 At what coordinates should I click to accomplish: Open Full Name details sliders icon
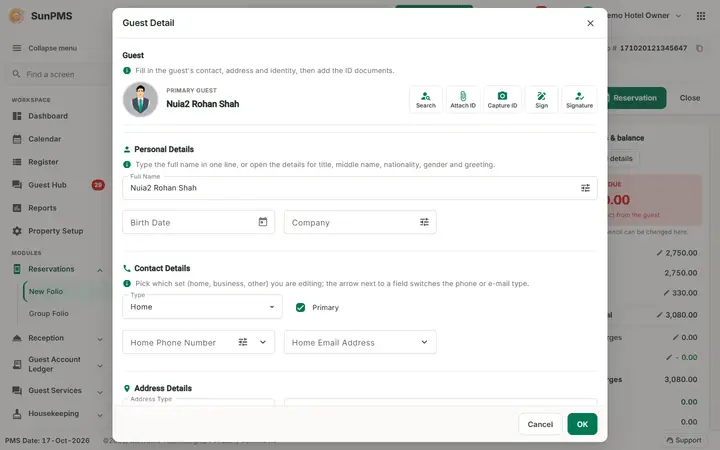[585, 188]
